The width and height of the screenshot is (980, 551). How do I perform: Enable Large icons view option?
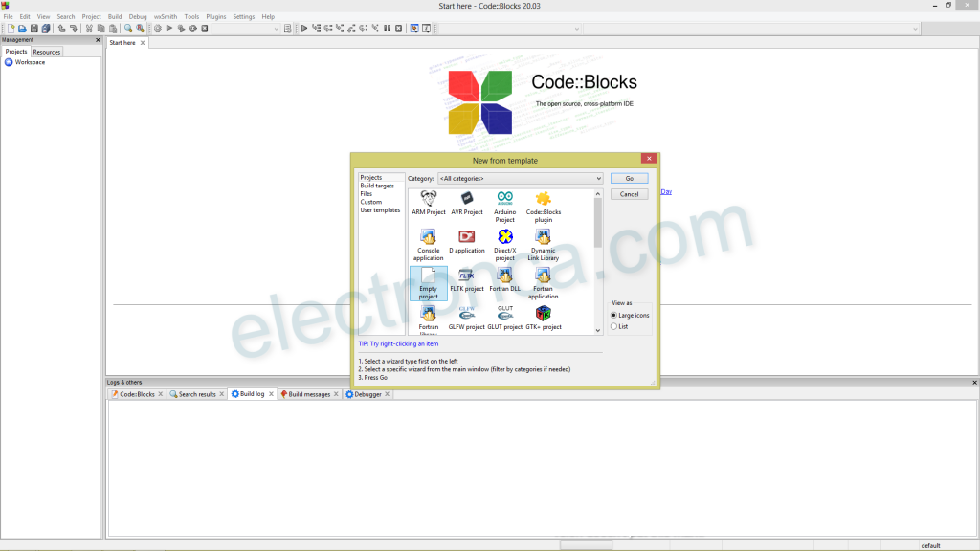[614, 315]
